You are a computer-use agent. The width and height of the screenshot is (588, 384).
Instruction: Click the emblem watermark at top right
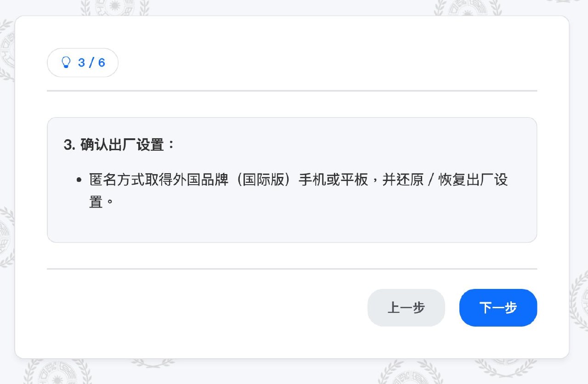pyautogui.click(x=468, y=8)
